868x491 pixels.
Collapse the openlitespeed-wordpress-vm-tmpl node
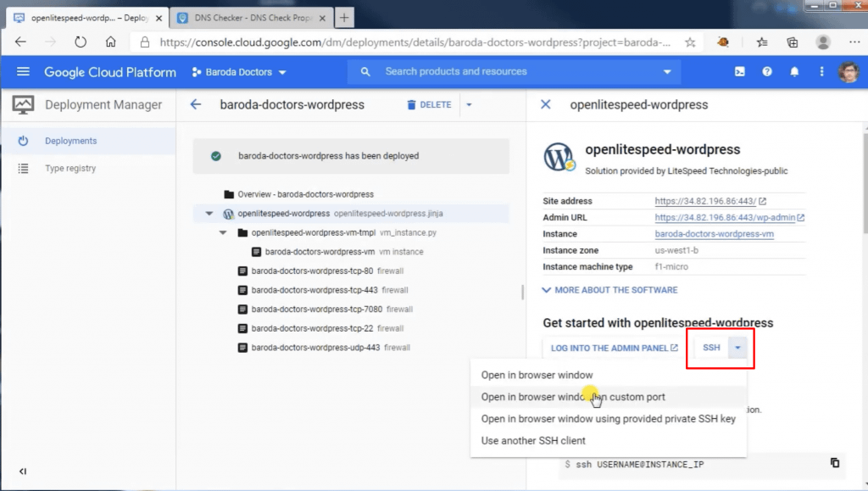coord(223,232)
